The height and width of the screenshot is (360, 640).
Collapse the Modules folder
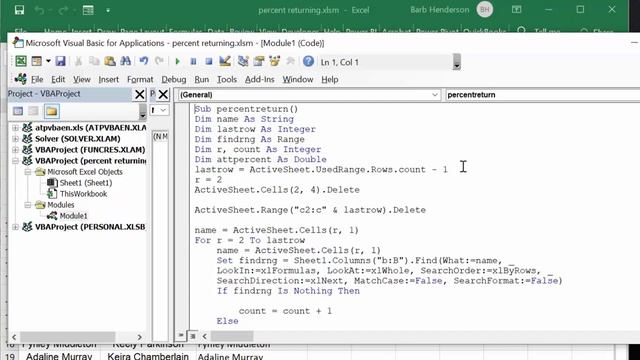tap(28, 205)
